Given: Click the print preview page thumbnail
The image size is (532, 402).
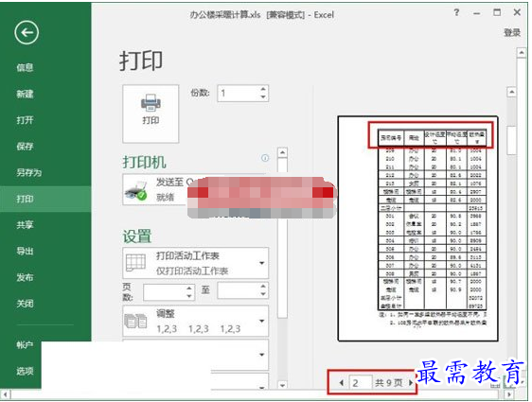Looking at the screenshot, I should (x=418, y=229).
